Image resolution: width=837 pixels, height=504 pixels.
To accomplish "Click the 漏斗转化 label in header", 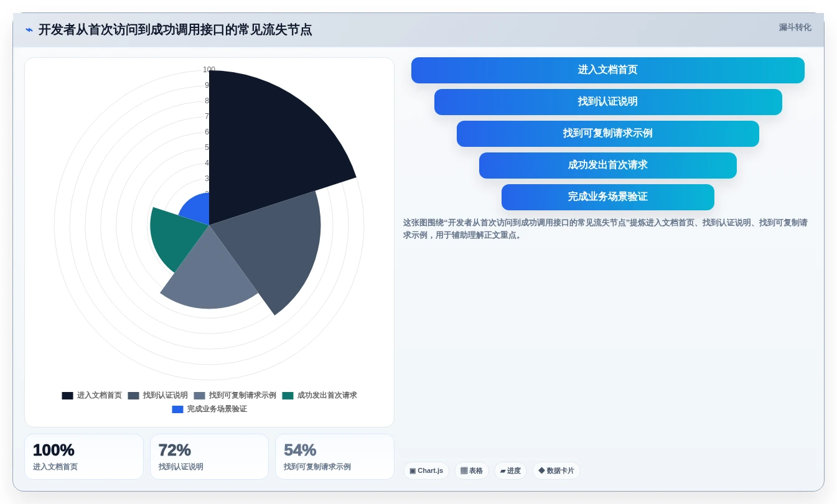I will tap(795, 27).
